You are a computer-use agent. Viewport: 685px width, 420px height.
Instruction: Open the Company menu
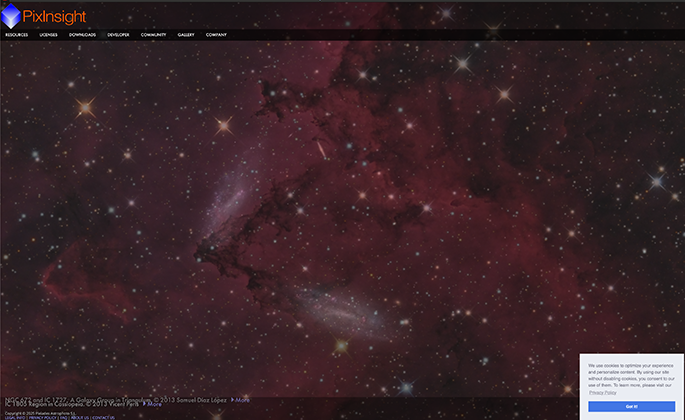pos(216,35)
